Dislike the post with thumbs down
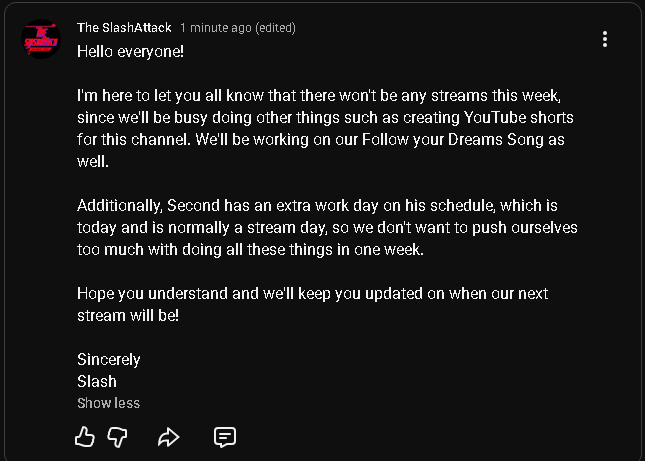645x461 pixels. (x=117, y=437)
